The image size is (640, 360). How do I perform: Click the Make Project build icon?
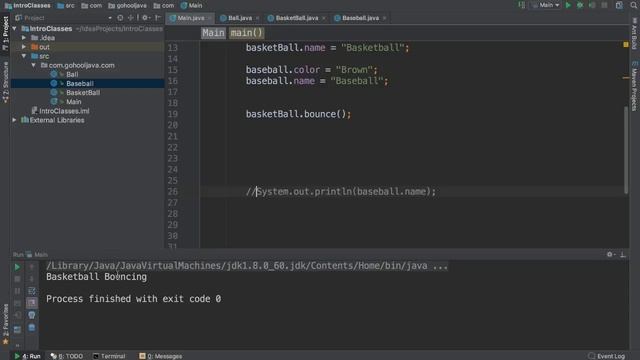tap(522, 5)
